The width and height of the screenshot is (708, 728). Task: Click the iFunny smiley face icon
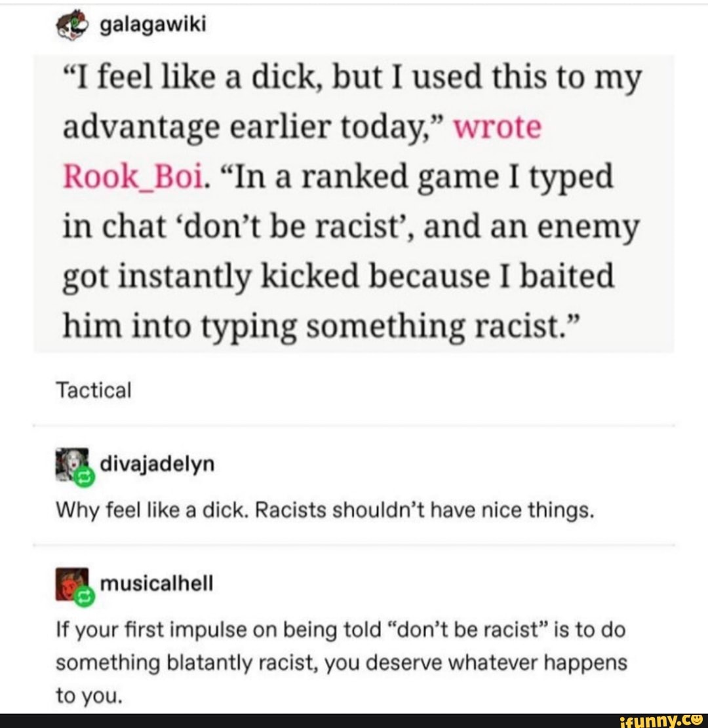(696, 721)
